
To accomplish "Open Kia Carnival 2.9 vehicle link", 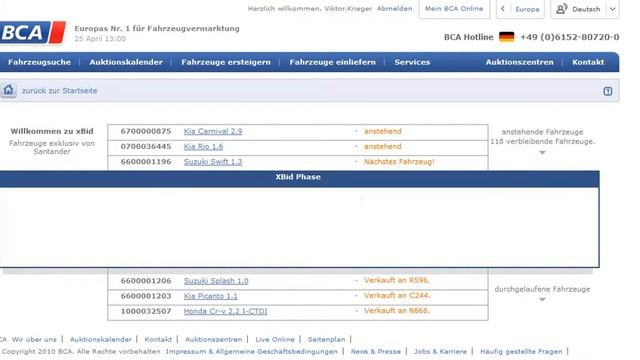I will (x=213, y=131).
